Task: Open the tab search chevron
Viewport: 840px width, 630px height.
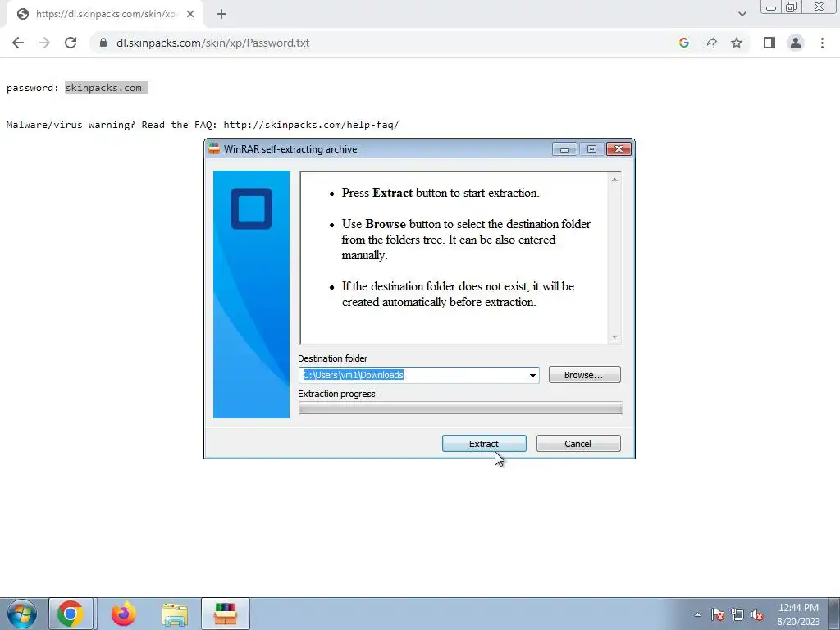Action: point(742,14)
